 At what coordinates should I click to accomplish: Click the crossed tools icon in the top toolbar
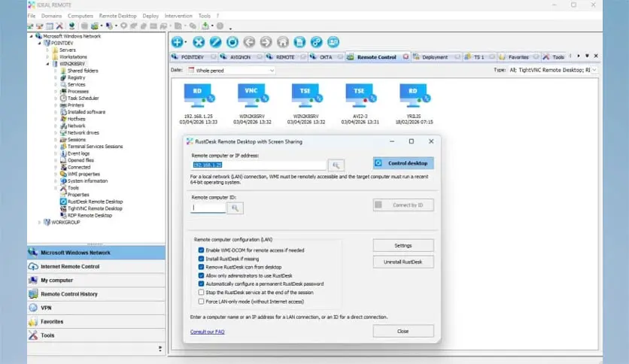(x=59, y=26)
